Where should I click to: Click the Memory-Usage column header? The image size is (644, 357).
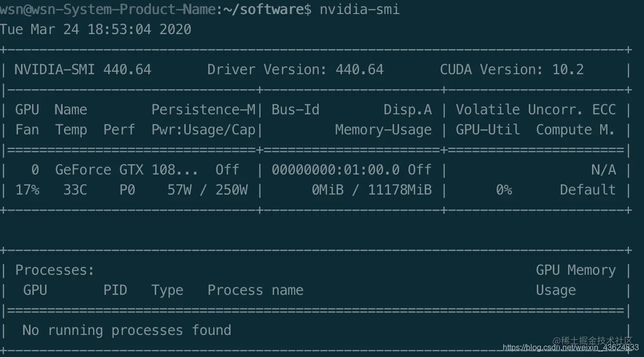383,130
